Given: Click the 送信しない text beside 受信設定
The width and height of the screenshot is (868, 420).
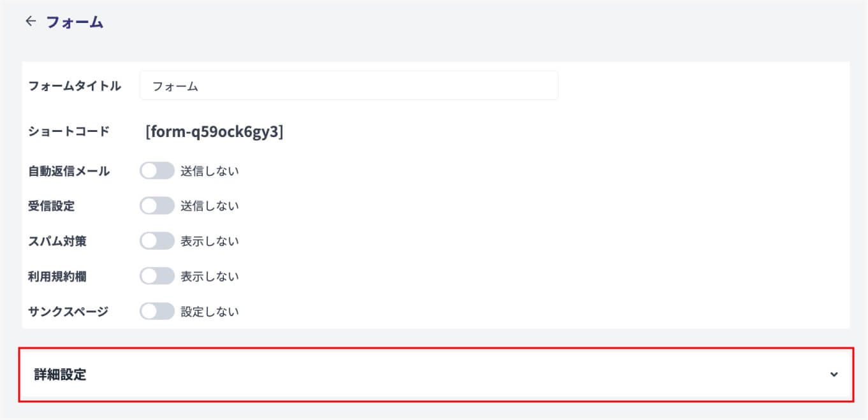Looking at the screenshot, I should (209, 206).
